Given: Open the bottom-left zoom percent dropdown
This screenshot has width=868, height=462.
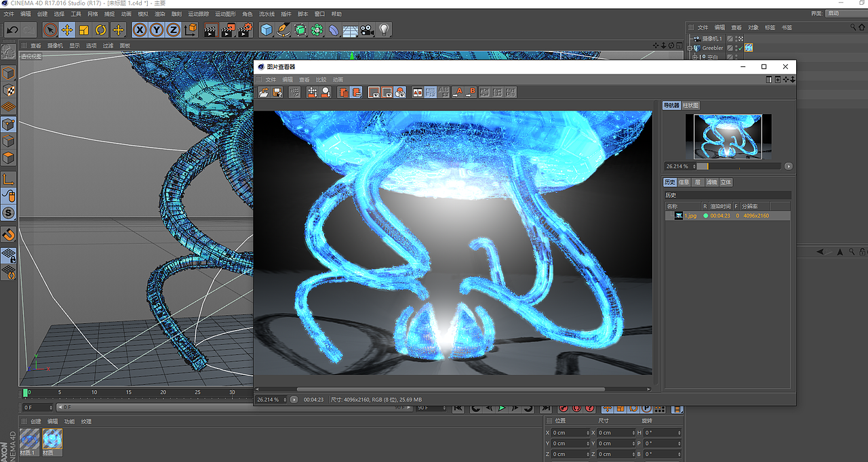Looking at the screenshot, I should click(x=271, y=400).
